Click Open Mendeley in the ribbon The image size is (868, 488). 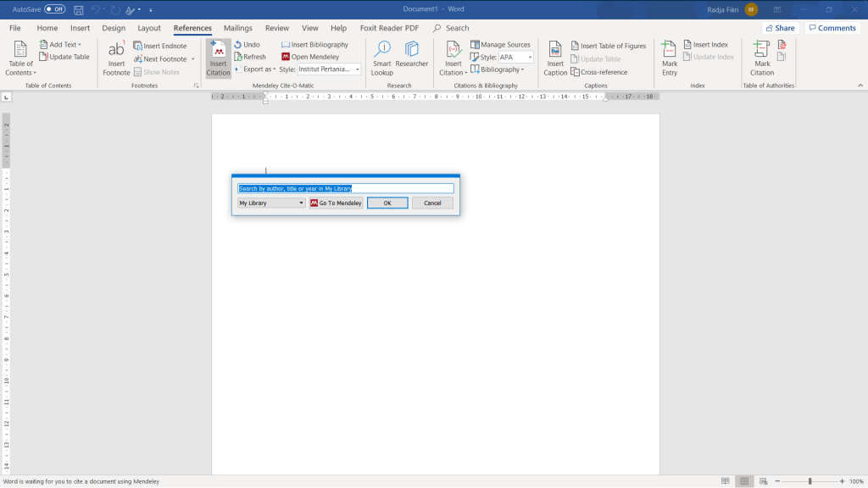310,57
